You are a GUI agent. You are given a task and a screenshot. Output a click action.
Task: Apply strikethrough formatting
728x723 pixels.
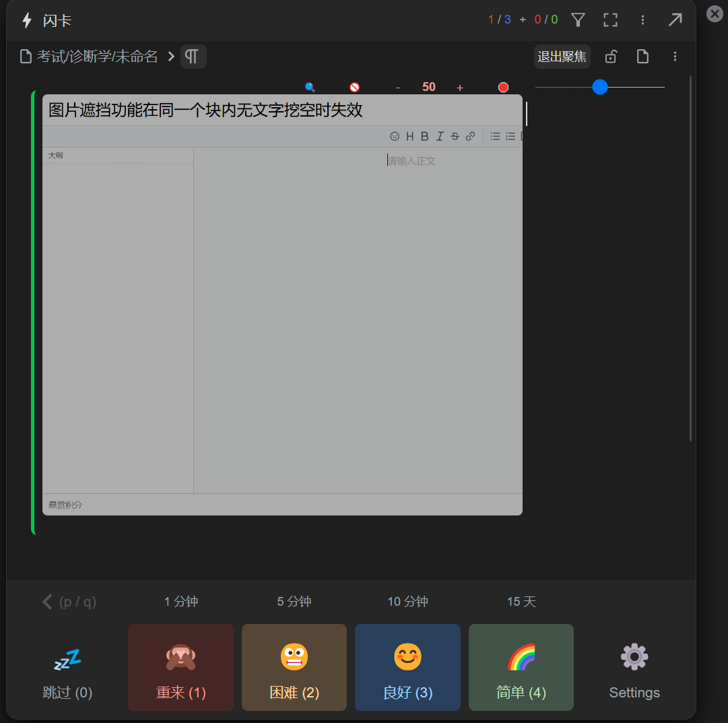[455, 136]
